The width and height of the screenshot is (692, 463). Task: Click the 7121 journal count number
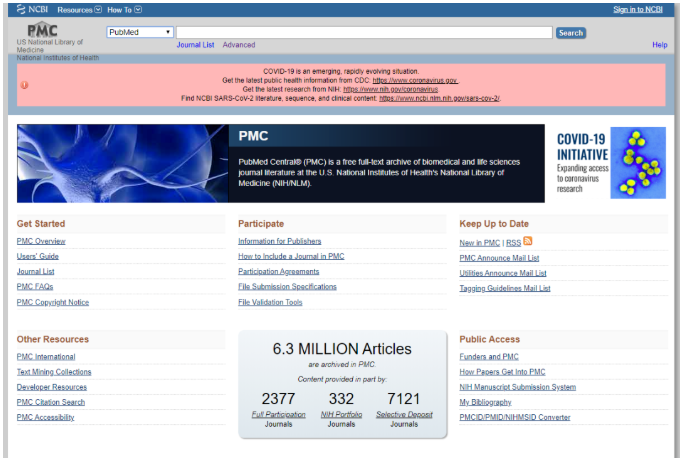point(403,399)
